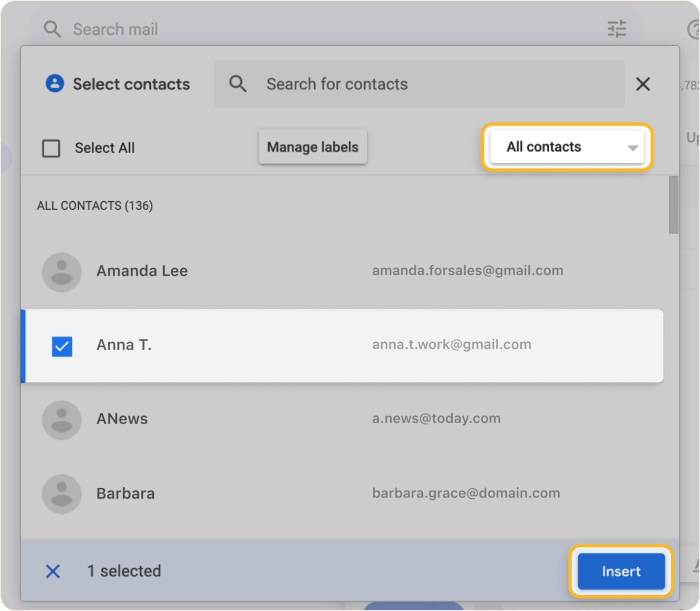The height and width of the screenshot is (611, 700).
Task: Click Barbara's avatar picture
Action: pos(61,494)
